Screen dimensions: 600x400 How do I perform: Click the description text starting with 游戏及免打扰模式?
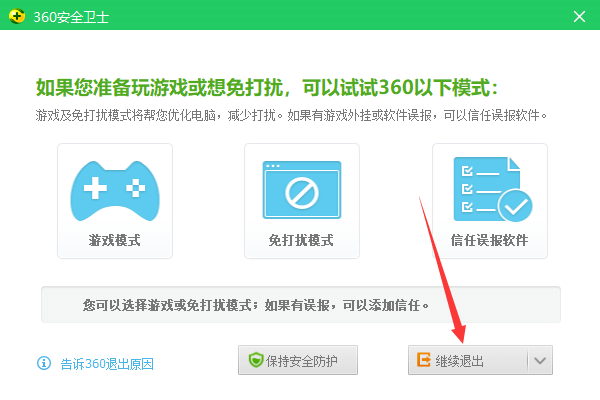291,115
